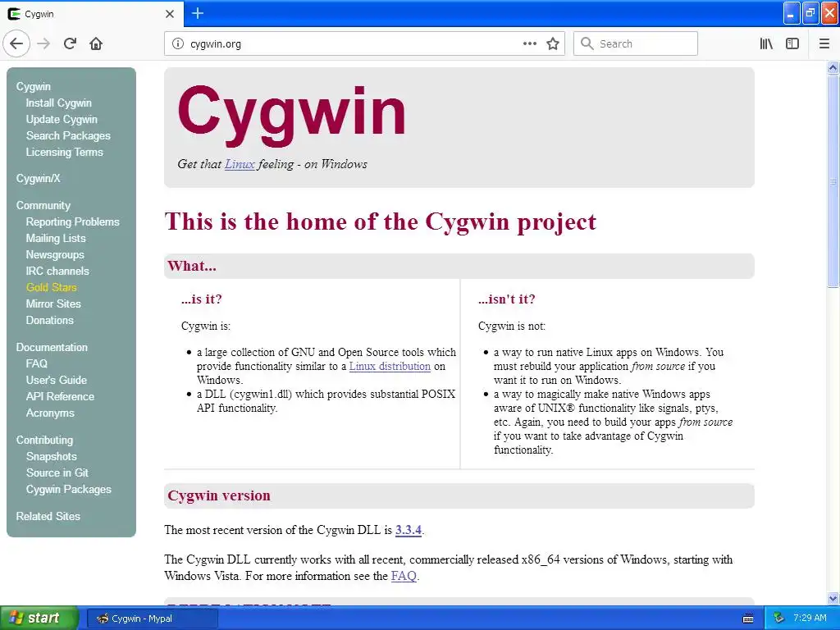This screenshot has width=840, height=630.
Task: Open the page actions three-dot menu
Action: click(530, 44)
